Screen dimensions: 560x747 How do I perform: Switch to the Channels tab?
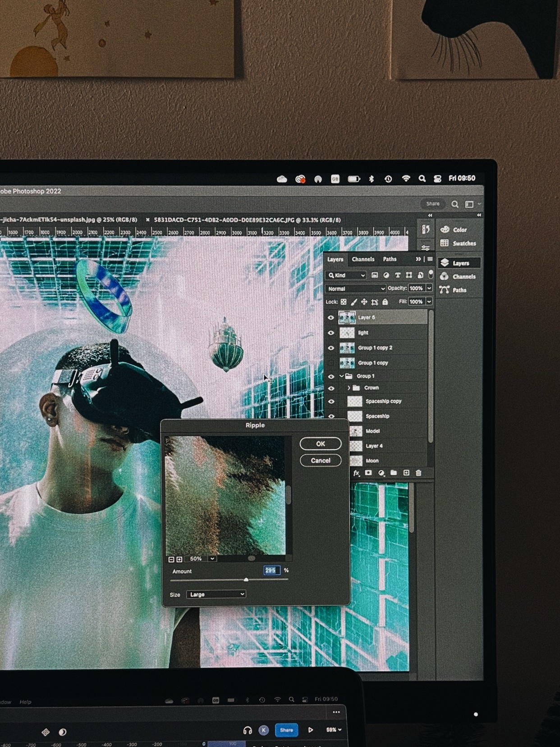coord(363,259)
